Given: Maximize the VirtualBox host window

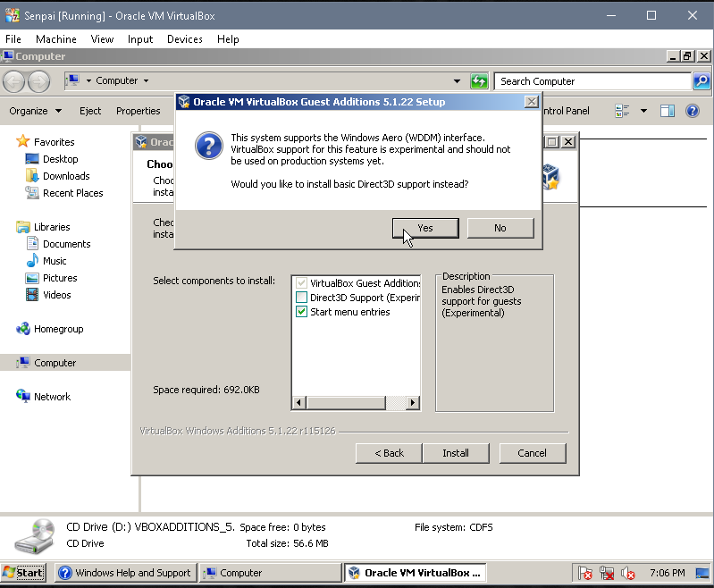Looking at the screenshot, I should point(651,15).
